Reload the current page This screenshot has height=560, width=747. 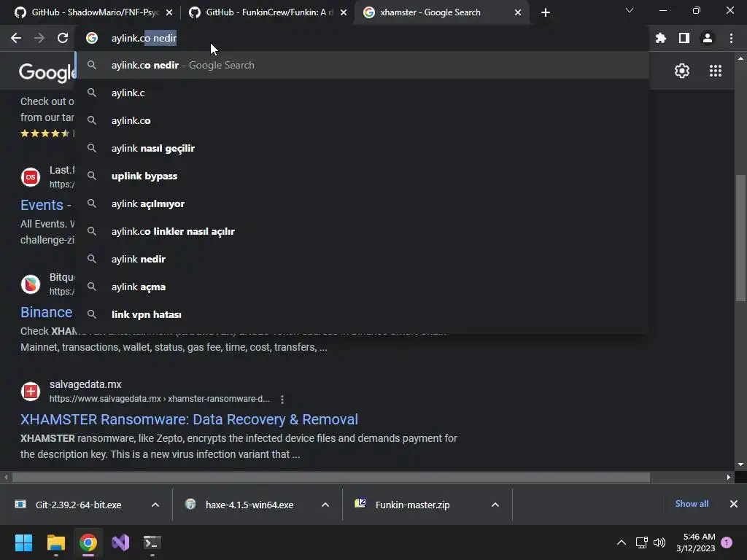coord(63,38)
